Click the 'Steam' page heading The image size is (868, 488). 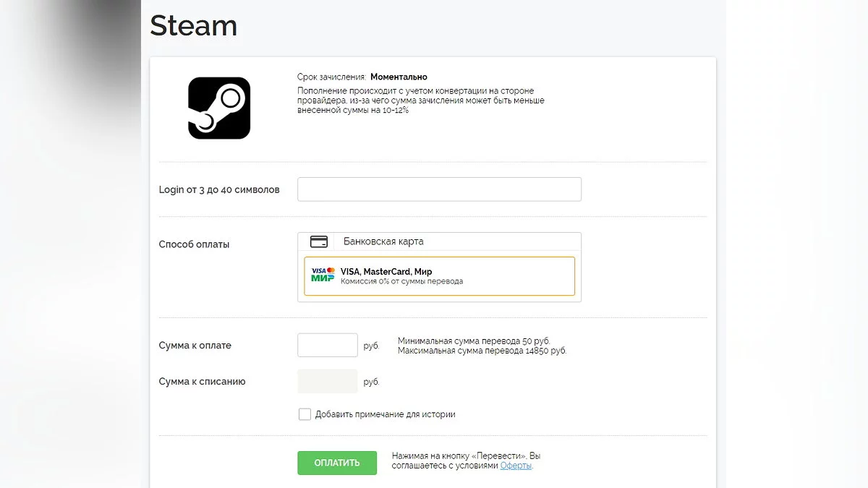pos(193,26)
